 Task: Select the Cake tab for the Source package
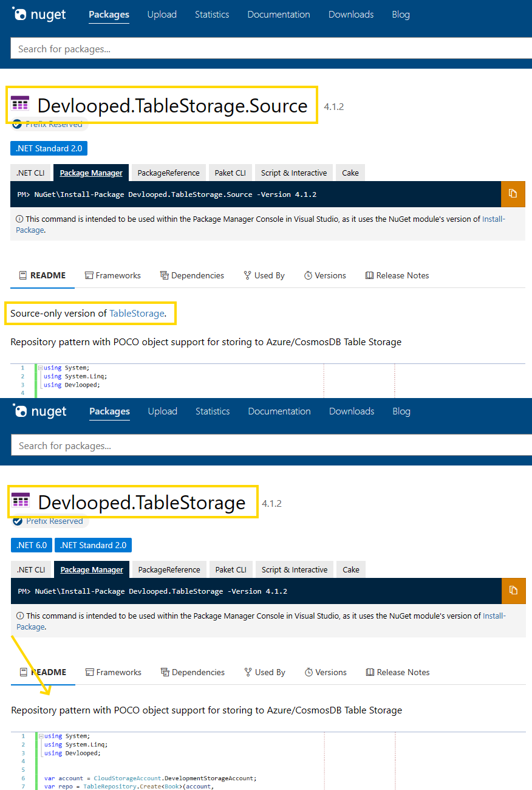click(350, 173)
